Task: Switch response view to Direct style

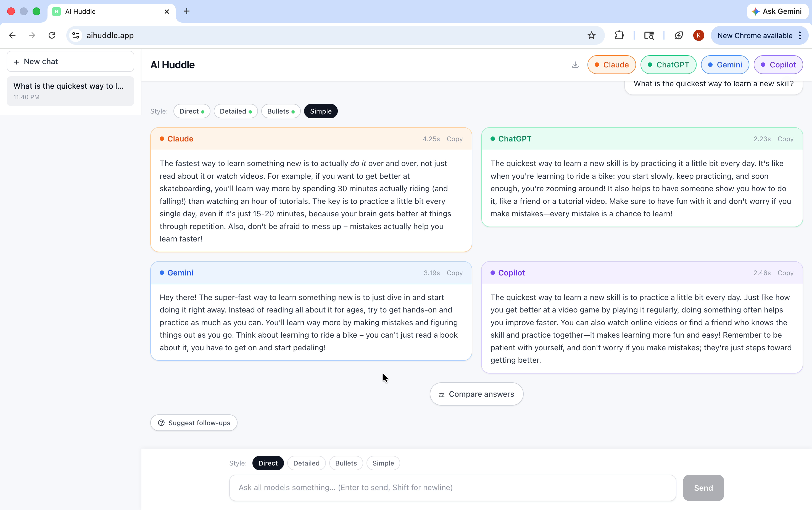Action: (191, 111)
